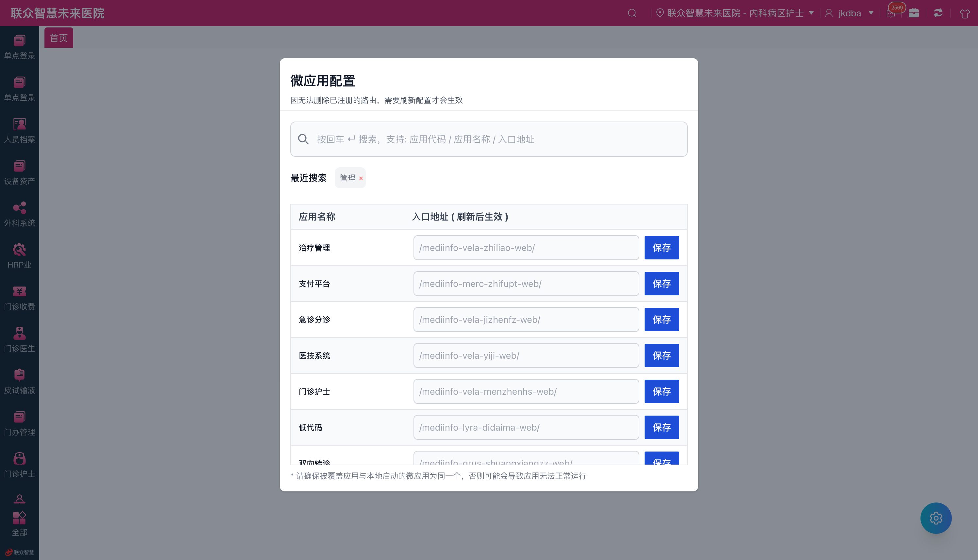The width and height of the screenshot is (978, 560).
Task: Save the 治疗管理 entry address
Action: pyautogui.click(x=661, y=248)
